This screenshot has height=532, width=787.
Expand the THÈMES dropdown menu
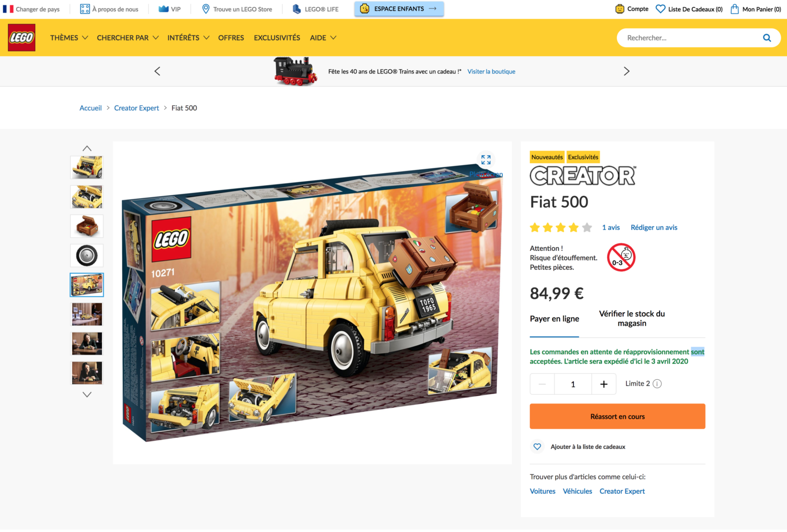tap(69, 38)
